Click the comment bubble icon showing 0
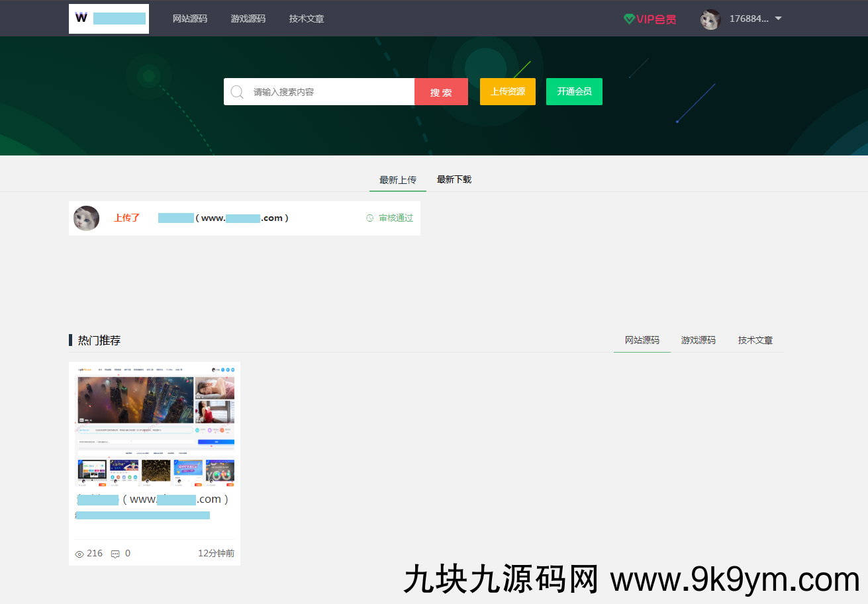Viewport: 868px width, 604px height. point(116,553)
